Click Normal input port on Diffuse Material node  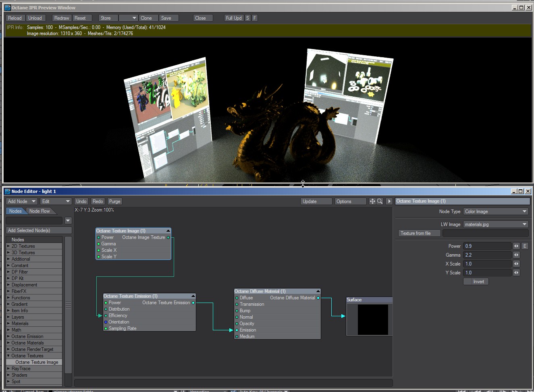coord(237,317)
